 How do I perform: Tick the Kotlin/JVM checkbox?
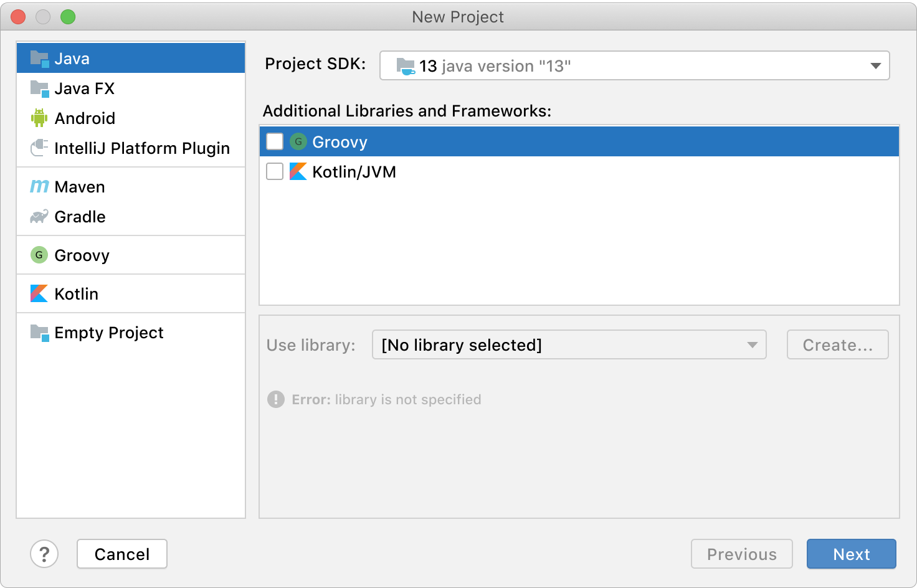pyautogui.click(x=275, y=171)
